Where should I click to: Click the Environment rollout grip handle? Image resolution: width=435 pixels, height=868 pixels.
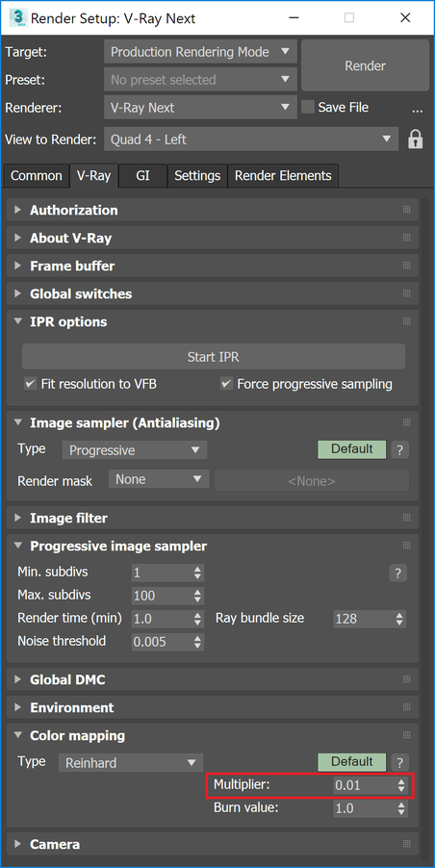(x=407, y=707)
